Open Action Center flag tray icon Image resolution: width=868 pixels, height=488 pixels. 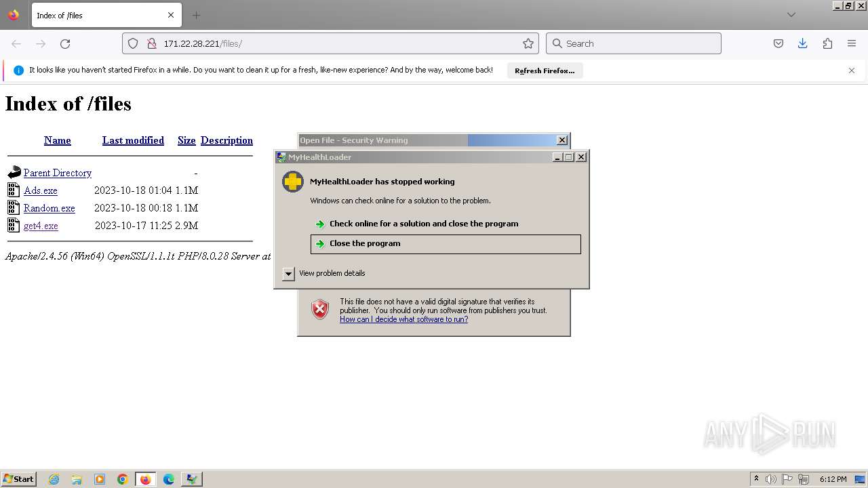pos(787,479)
